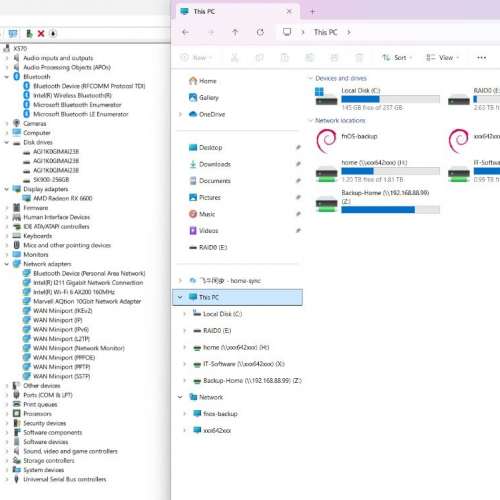The height and width of the screenshot is (500, 500).
Task: Expand Sound, video and game controllers
Action: pyautogui.click(x=6, y=451)
